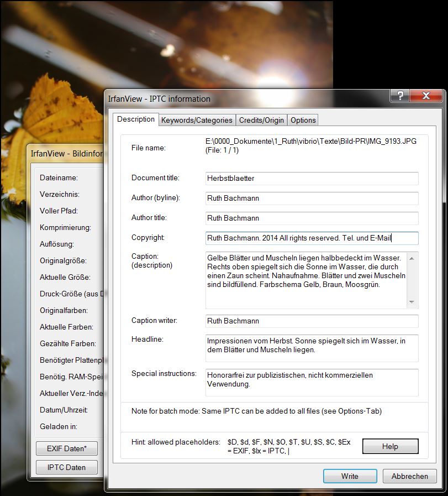This screenshot has width=448, height=496.
Task: Click into the Document title field
Action: tap(312, 178)
